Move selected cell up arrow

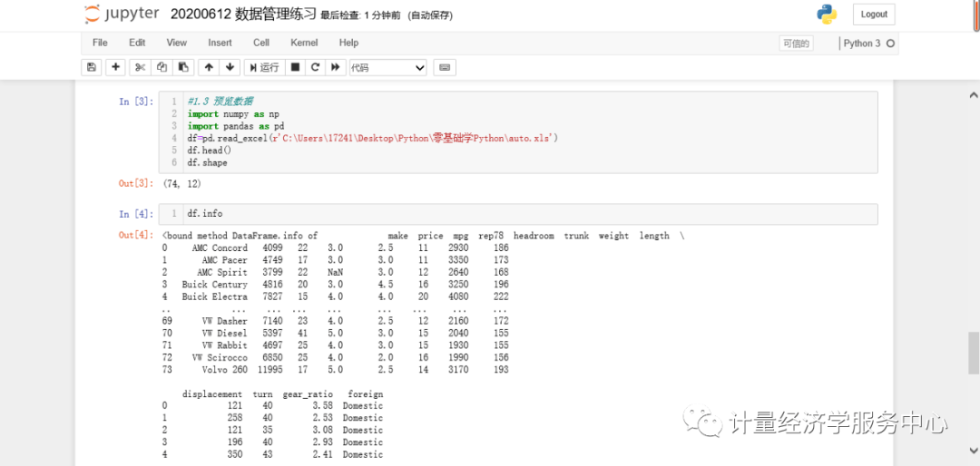point(209,67)
